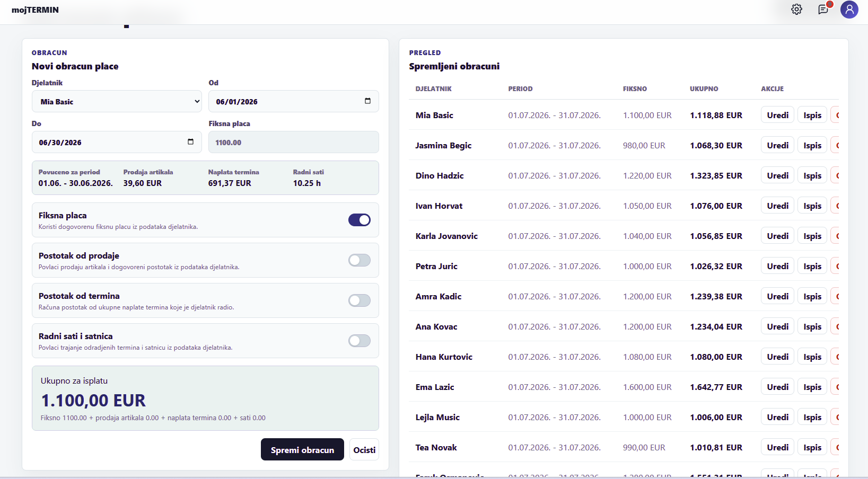The image size is (868, 479).
Task: Click Uredi for Mia Basic
Action: pyautogui.click(x=777, y=115)
